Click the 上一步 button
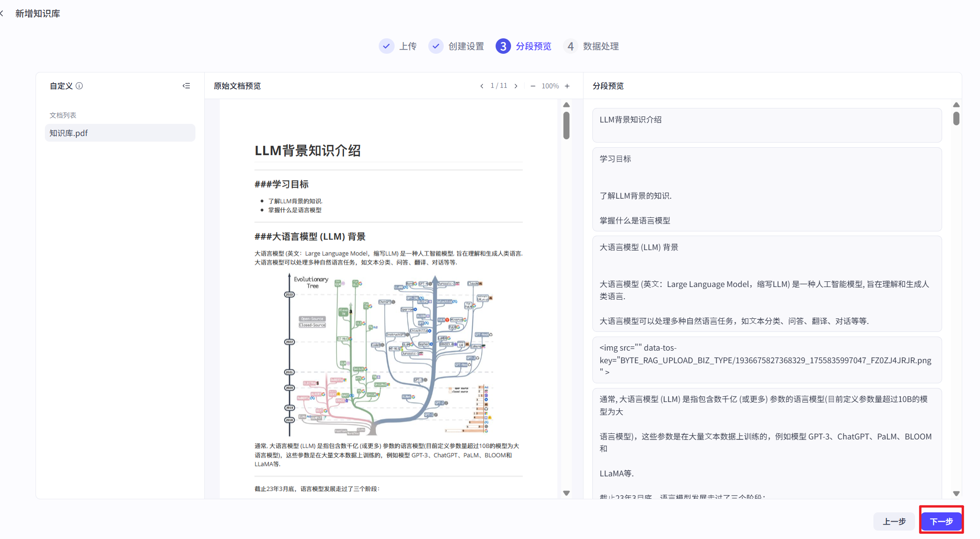This screenshot has width=980, height=539. coord(894,521)
